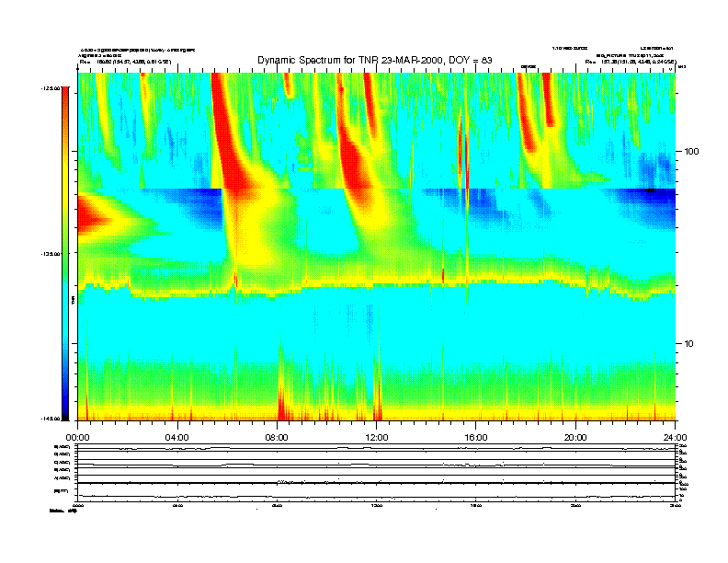
Task: Click the 12:00 time axis label
Action: 377,438
